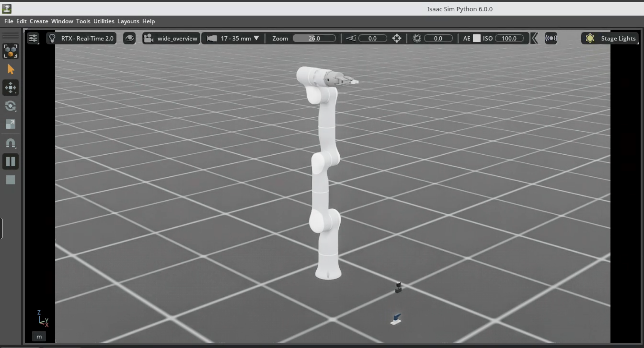Open the Window menu
644x348 pixels.
coord(62,21)
